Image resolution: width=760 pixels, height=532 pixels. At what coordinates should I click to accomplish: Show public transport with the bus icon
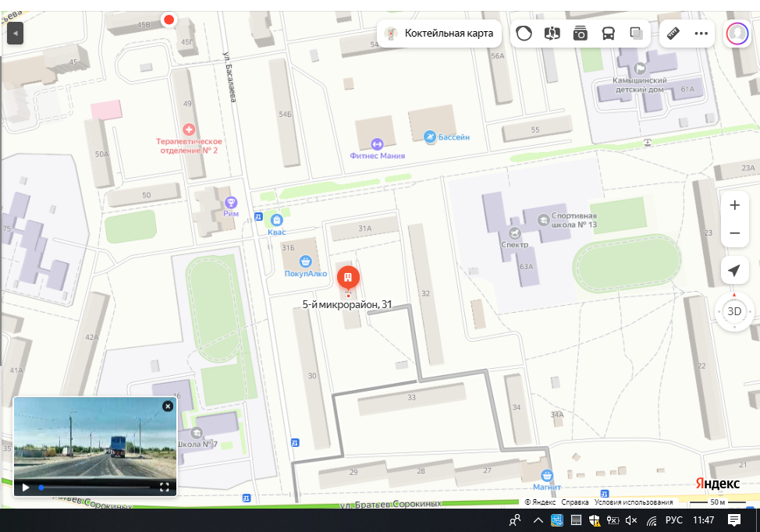[x=608, y=34]
